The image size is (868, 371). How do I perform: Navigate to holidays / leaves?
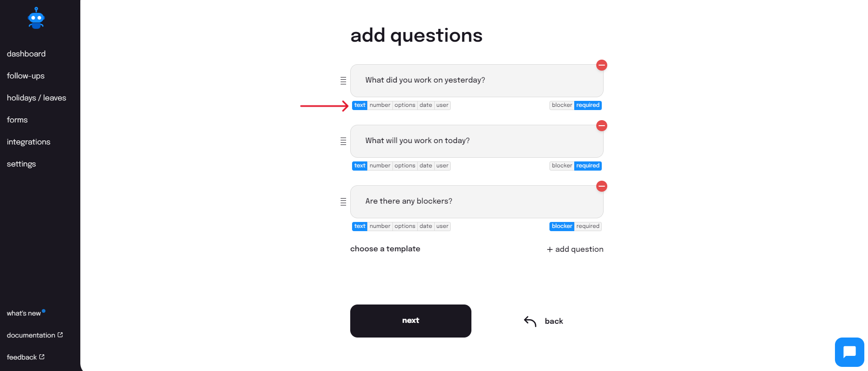point(37,98)
